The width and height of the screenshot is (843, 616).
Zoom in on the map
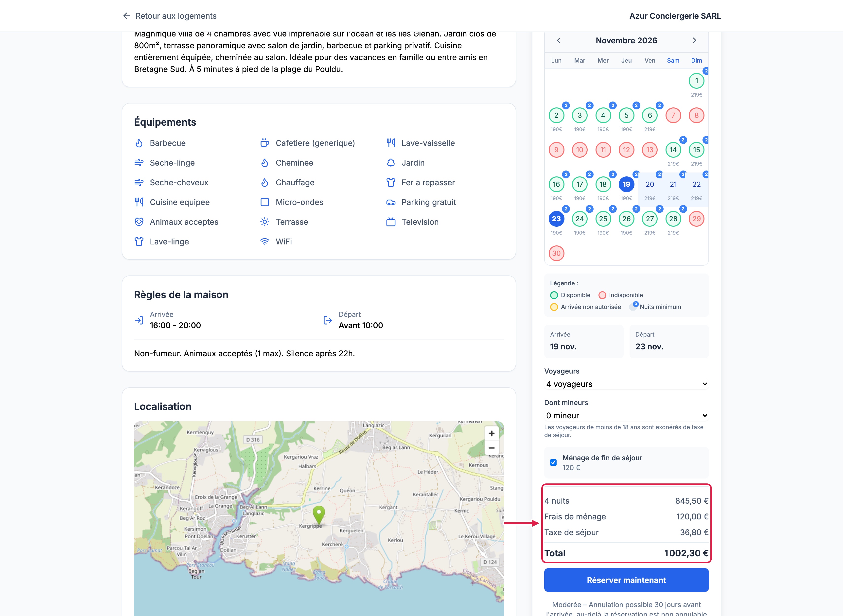click(x=492, y=433)
